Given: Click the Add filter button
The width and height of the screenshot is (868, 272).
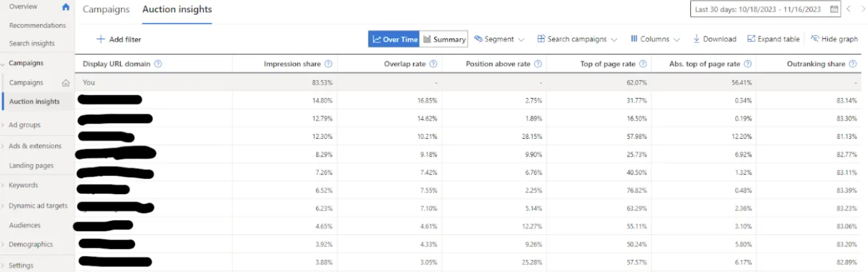Looking at the screenshot, I should click(118, 39).
